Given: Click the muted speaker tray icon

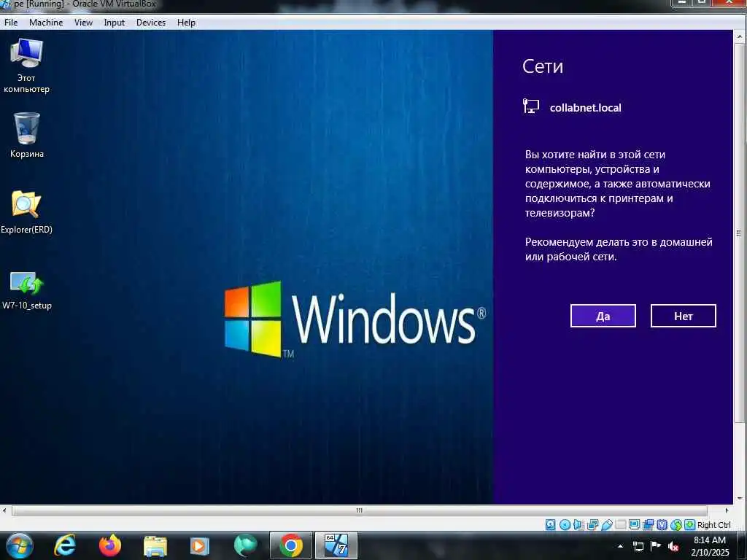Looking at the screenshot, I should [673, 546].
